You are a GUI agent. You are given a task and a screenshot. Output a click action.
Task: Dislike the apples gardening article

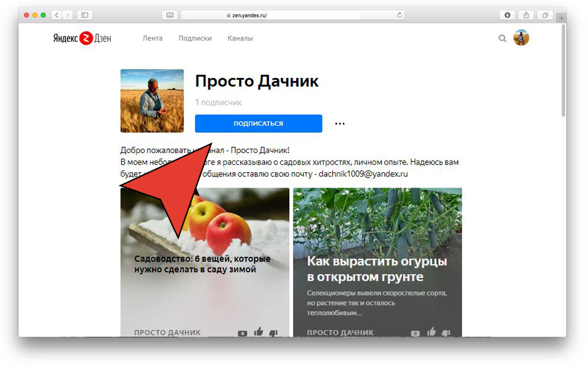click(274, 332)
